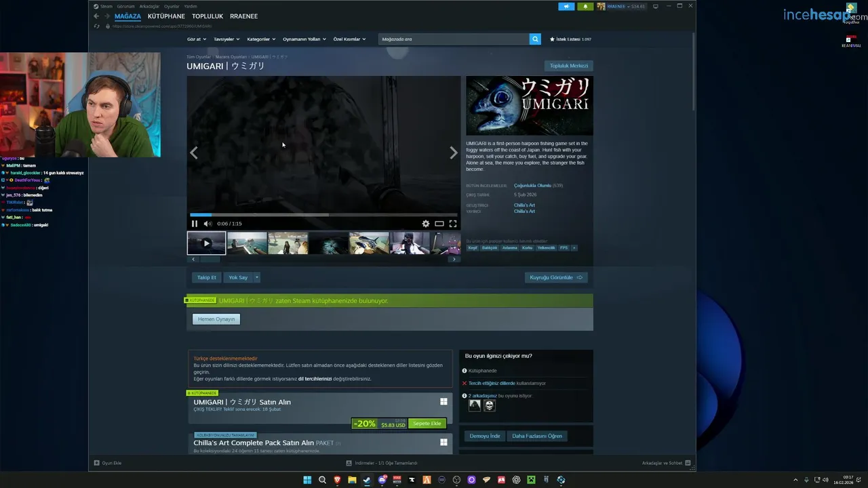Enter fullscreen on the trailer
This screenshot has width=868, height=488.
453,224
